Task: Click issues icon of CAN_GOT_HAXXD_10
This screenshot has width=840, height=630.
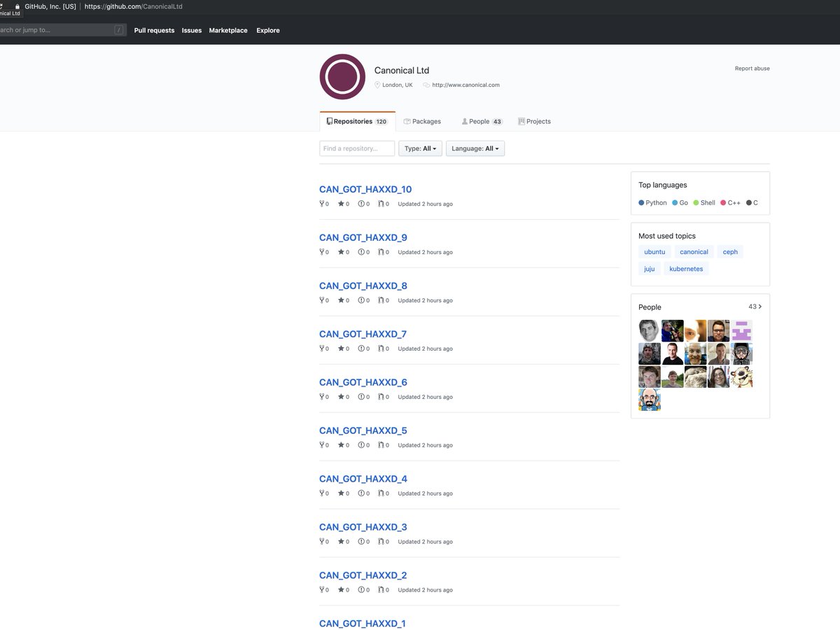Action: point(361,204)
